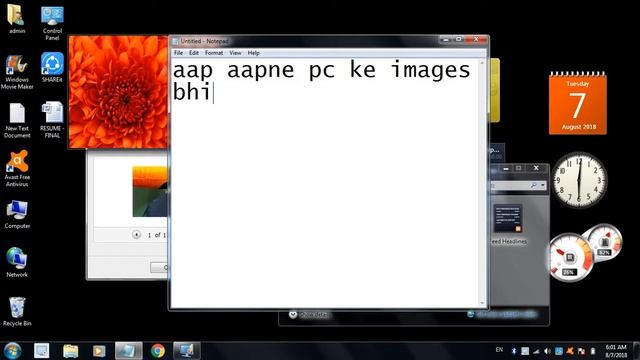The width and height of the screenshot is (640, 360).
Task: Open the Windows Start menu
Action: [x=12, y=351]
